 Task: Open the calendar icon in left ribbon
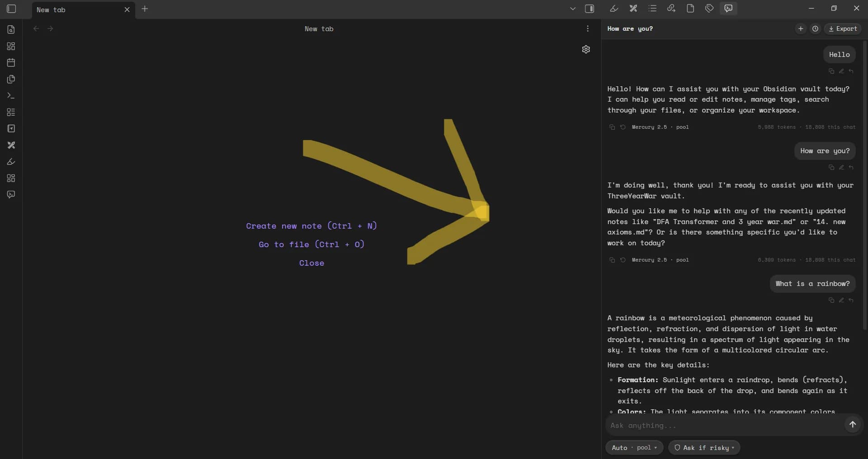click(11, 63)
